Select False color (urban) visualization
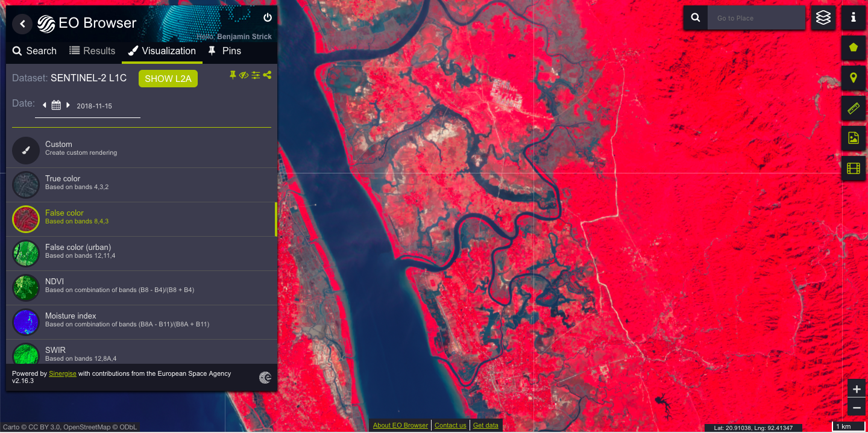Viewport: 868px width, 433px height. pyautogui.click(x=142, y=254)
